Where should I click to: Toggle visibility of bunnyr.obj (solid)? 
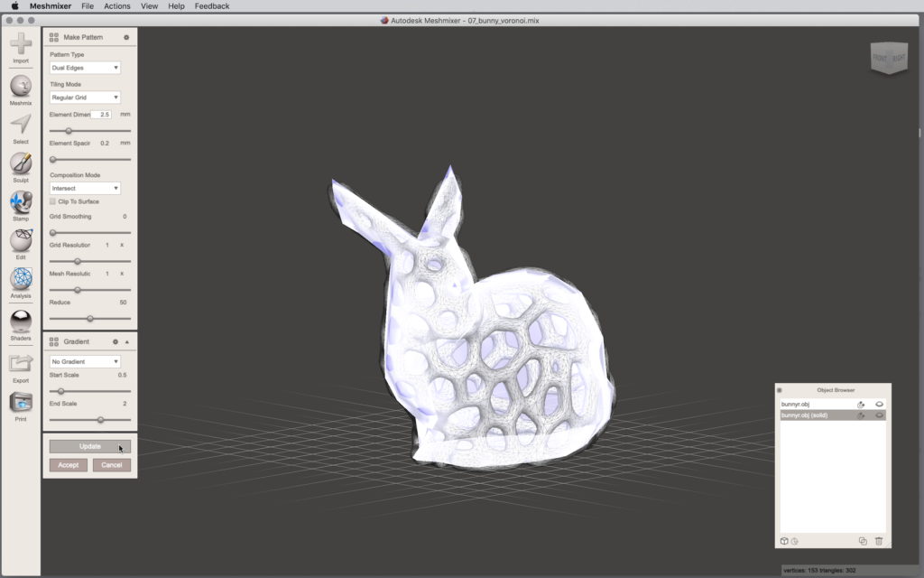[x=879, y=415]
